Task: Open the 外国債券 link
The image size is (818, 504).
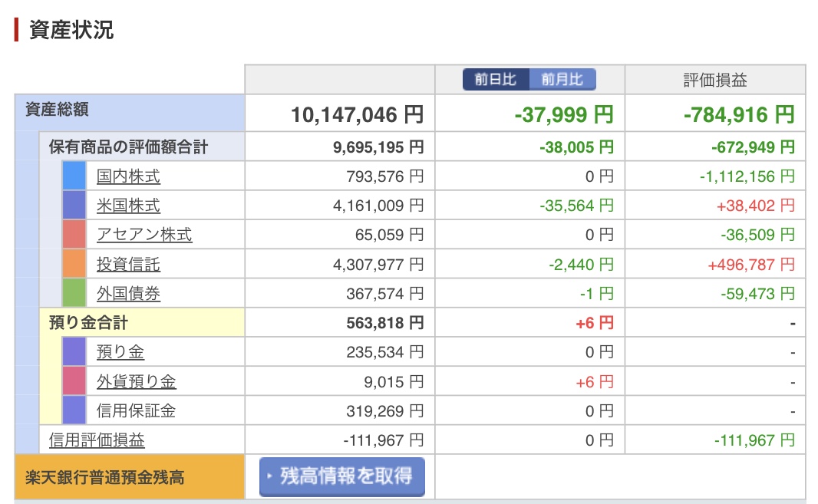Action: tap(128, 294)
